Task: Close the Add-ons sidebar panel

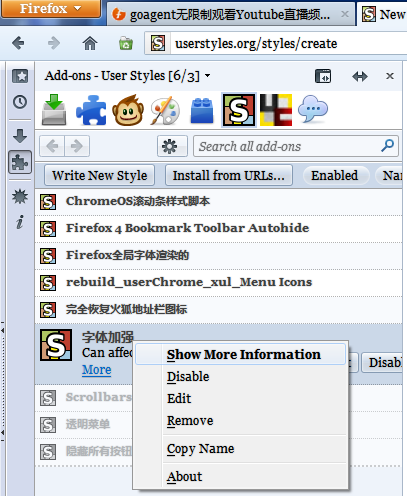Action: [x=390, y=76]
